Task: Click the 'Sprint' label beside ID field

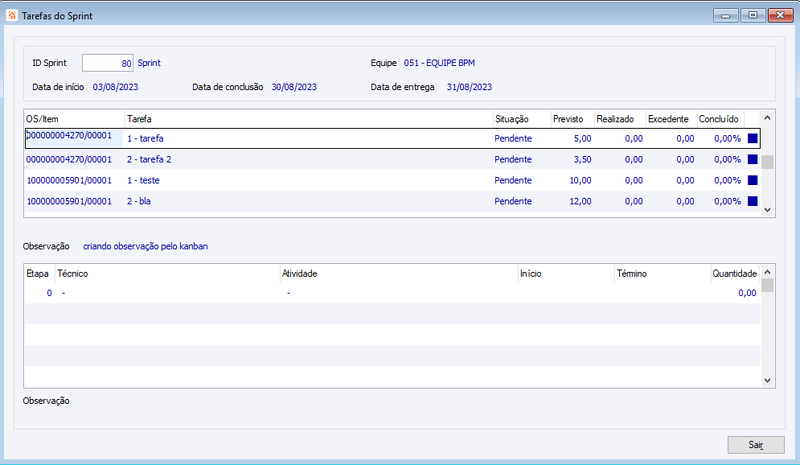Action: click(149, 63)
